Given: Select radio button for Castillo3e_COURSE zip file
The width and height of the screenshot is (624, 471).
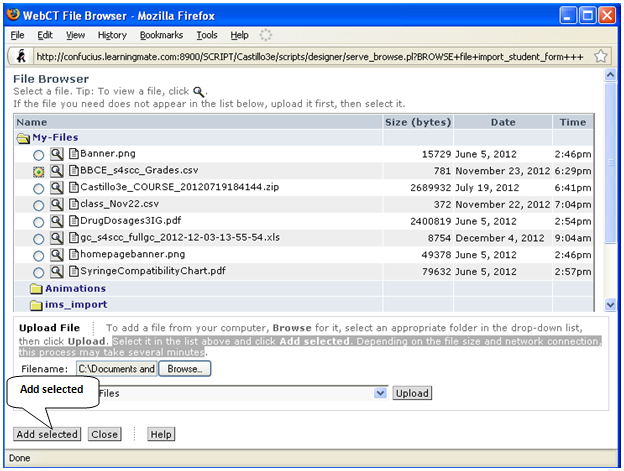Looking at the screenshot, I should coord(39,189).
